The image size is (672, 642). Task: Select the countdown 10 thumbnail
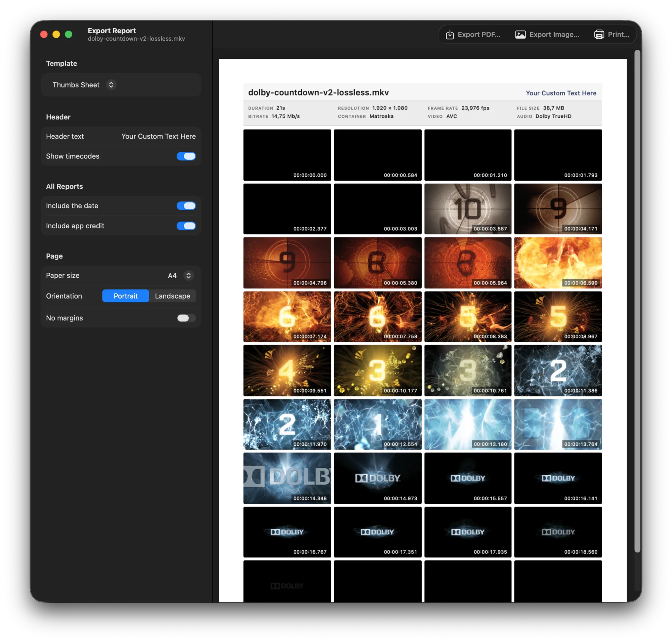click(x=467, y=209)
